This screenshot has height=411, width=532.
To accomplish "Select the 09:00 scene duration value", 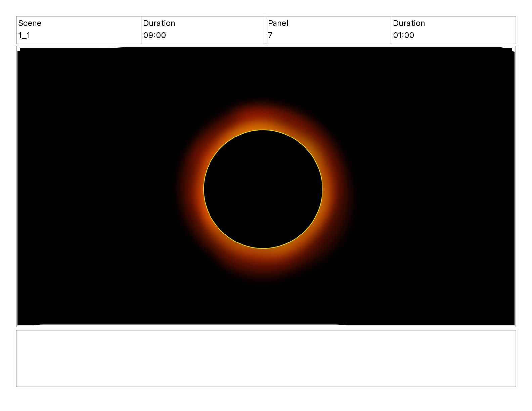I will click(154, 35).
